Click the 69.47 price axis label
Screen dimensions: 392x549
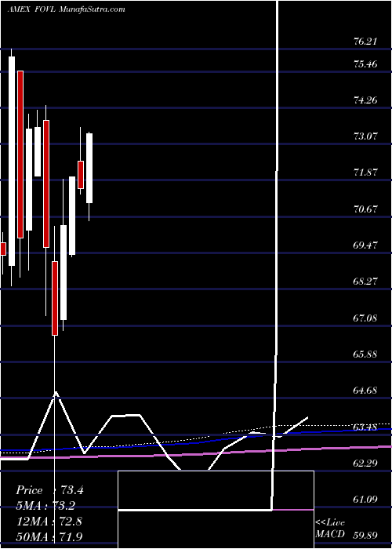tap(365, 245)
